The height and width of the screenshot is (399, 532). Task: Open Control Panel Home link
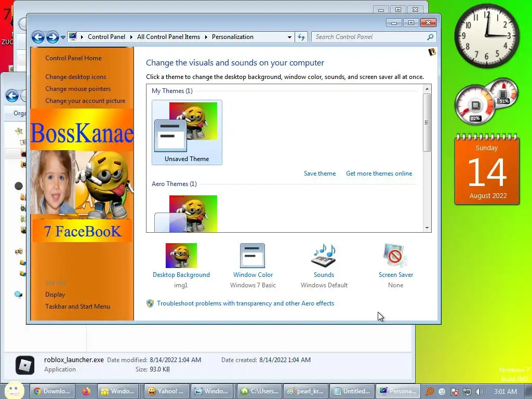point(73,58)
